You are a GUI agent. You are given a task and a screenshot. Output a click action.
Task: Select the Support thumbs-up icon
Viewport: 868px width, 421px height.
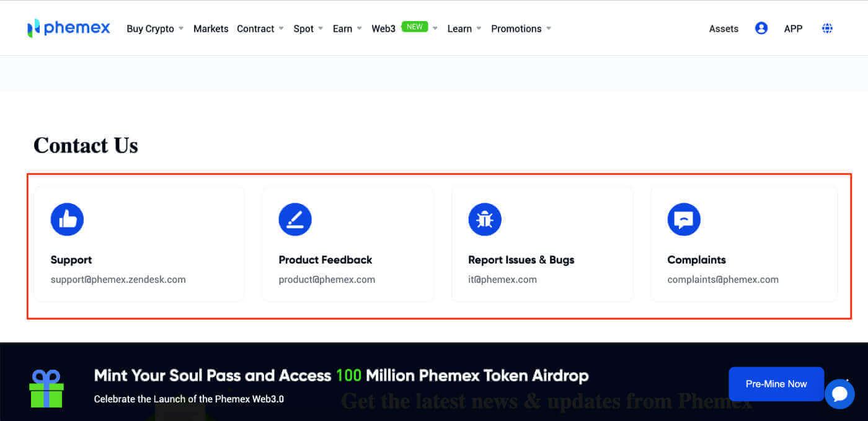click(67, 219)
